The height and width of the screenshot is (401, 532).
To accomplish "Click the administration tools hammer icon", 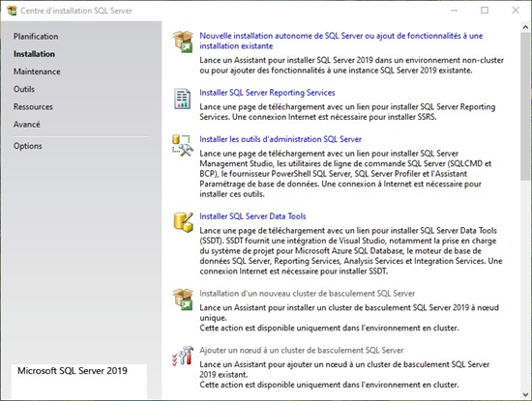I will point(183,145).
